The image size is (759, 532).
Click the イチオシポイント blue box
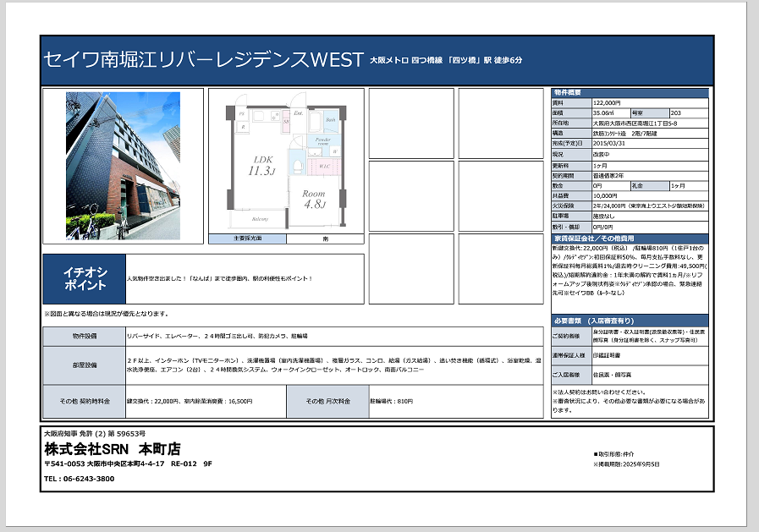[x=85, y=278]
